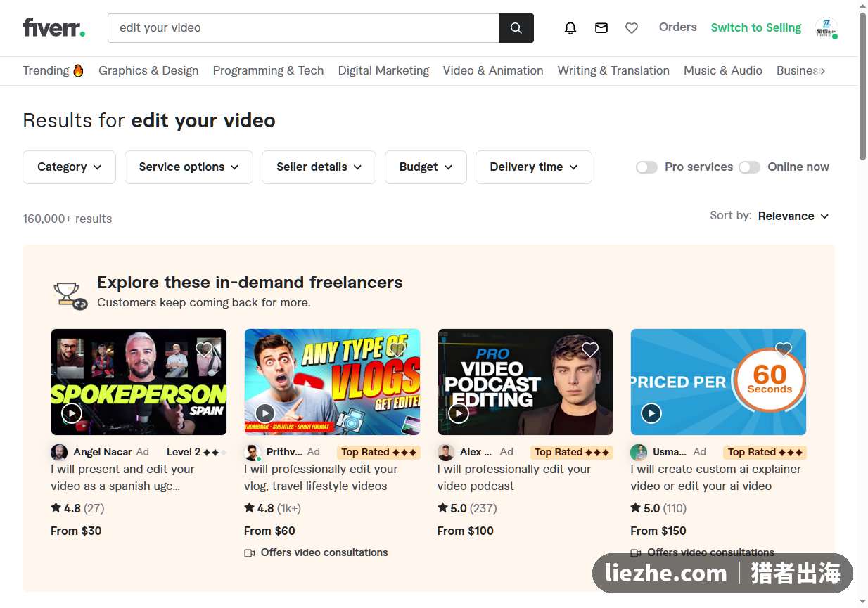Viewport: 868px width, 608px height.
Task: Open the Programming & Tech category
Action: click(268, 70)
